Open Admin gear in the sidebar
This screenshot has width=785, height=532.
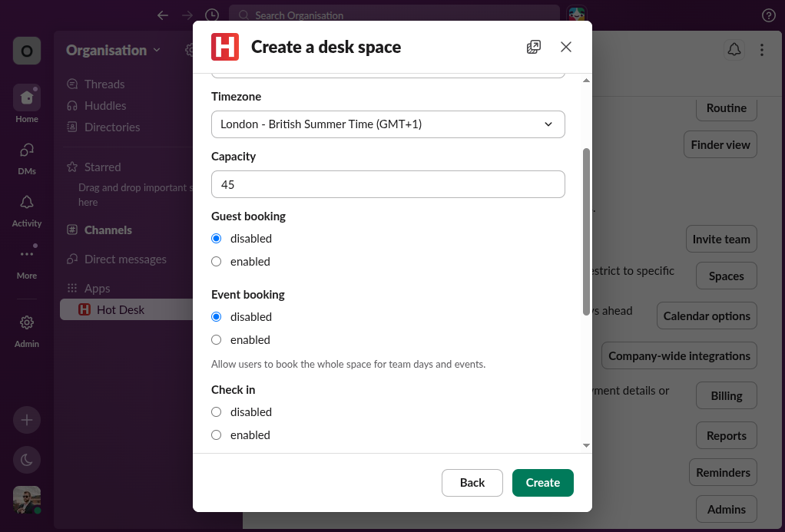[27, 331]
